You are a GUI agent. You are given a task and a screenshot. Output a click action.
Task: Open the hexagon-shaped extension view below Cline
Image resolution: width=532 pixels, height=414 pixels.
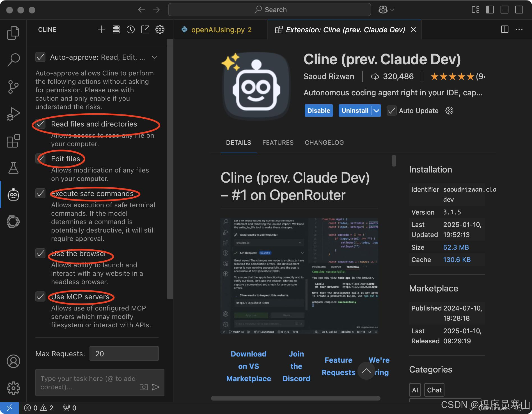coord(13,222)
